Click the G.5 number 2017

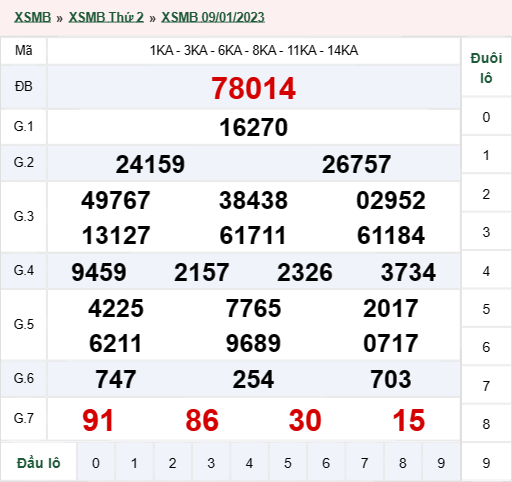point(391,308)
